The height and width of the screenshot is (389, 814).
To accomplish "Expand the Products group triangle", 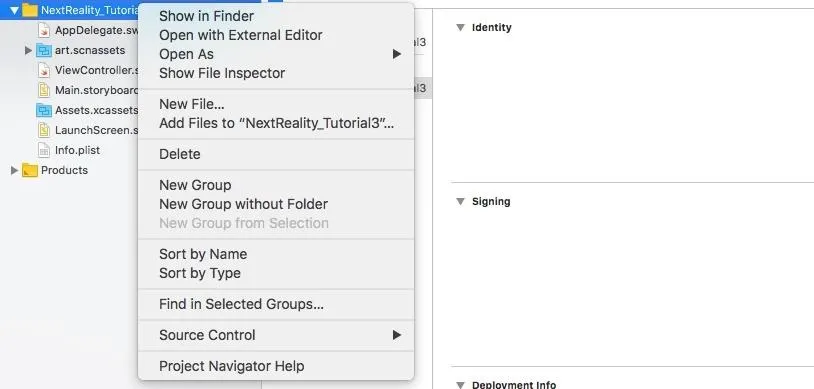I will (15, 170).
